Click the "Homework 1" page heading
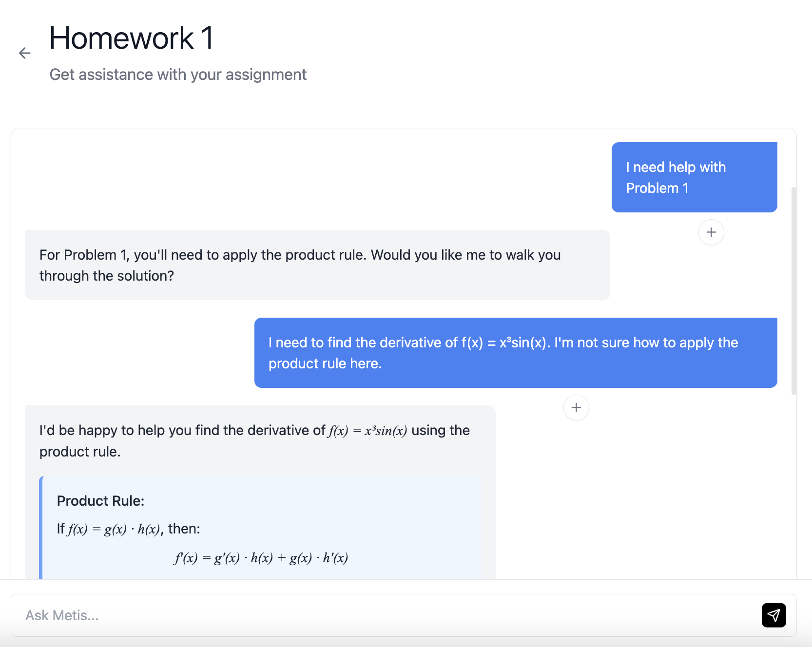 click(x=131, y=38)
